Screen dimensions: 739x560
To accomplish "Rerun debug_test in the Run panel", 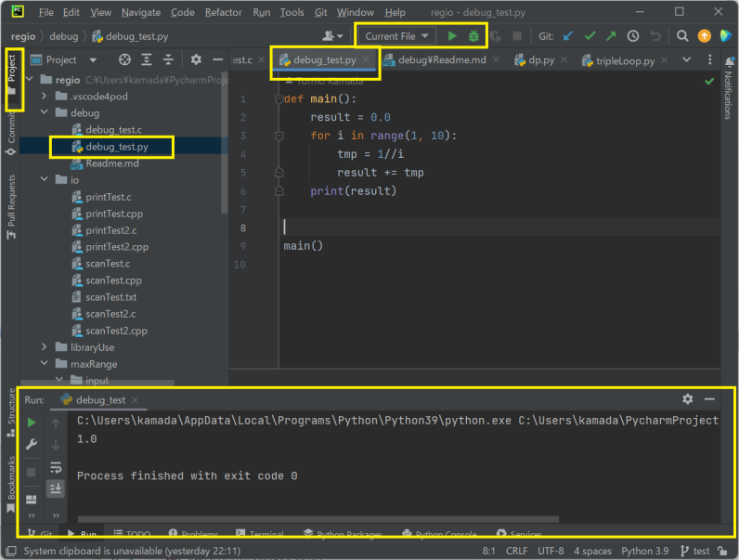I will click(x=32, y=423).
